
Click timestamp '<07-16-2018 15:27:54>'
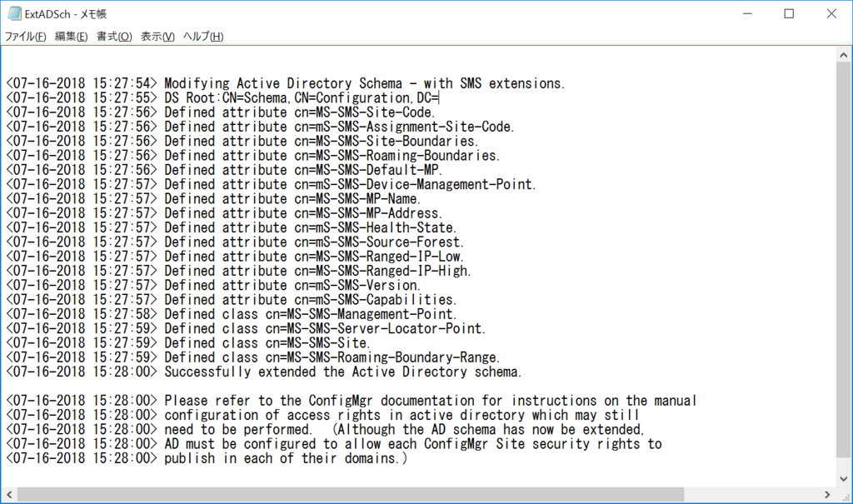pyautogui.click(x=82, y=83)
